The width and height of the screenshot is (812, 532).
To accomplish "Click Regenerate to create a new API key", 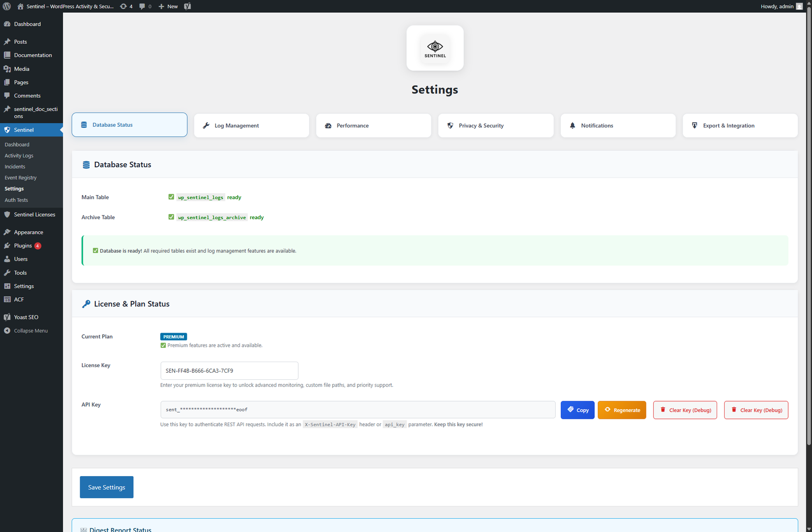I will pyautogui.click(x=622, y=410).
